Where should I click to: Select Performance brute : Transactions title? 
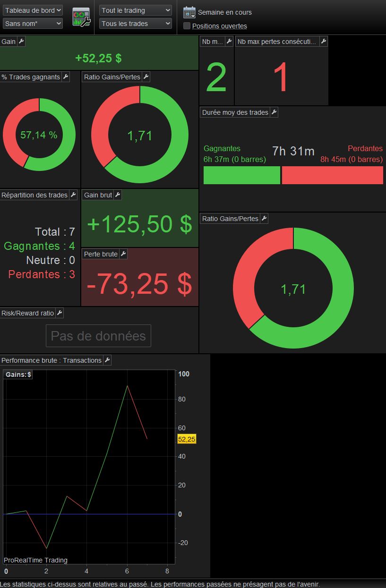[x=51, y=360]
